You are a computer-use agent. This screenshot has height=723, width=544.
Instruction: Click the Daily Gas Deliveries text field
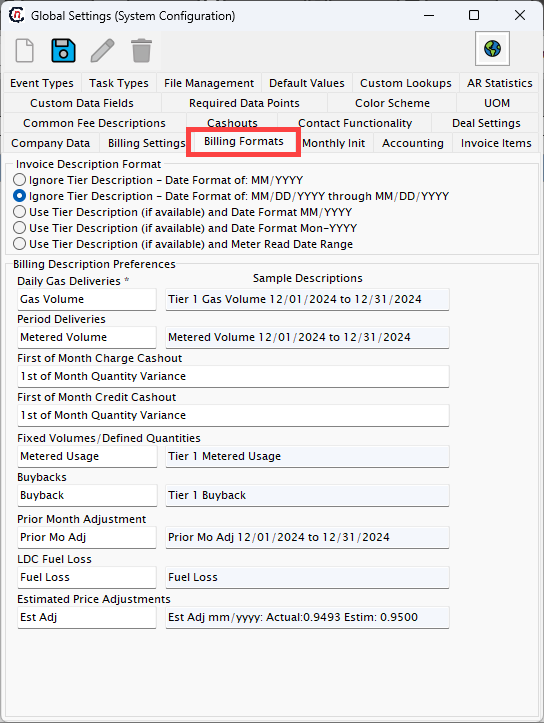[87, 299]
